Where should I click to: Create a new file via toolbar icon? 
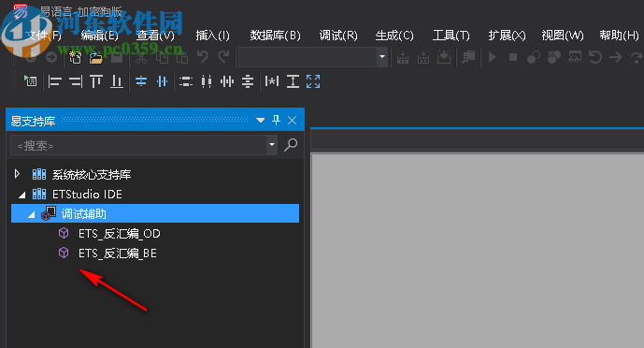pos(75,57)
